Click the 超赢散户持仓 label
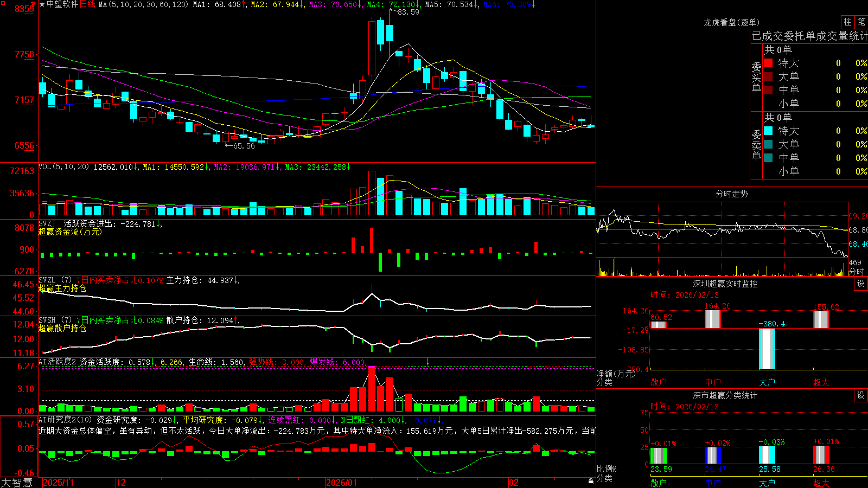 tap(62, 328)
